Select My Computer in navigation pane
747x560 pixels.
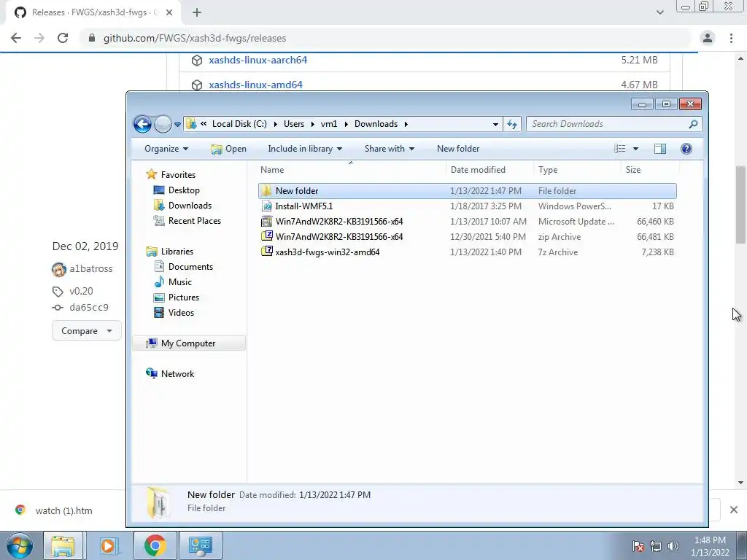point(187,343)
